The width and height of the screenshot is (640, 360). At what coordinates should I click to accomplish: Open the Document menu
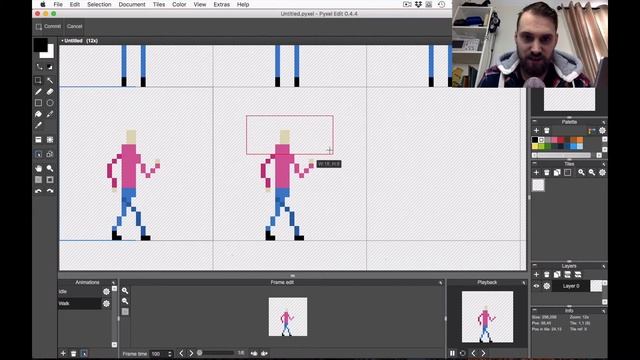pyautogui.click(x=132, y=4)
